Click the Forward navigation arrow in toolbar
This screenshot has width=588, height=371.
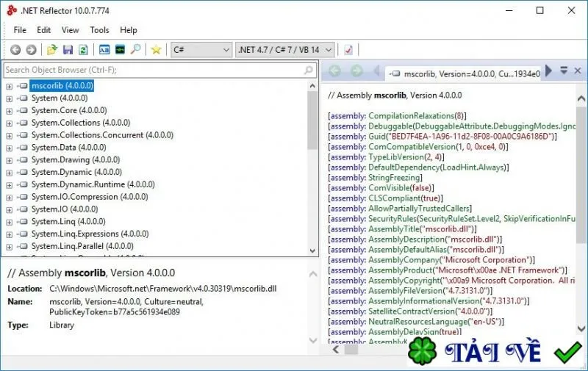point(31,49)
